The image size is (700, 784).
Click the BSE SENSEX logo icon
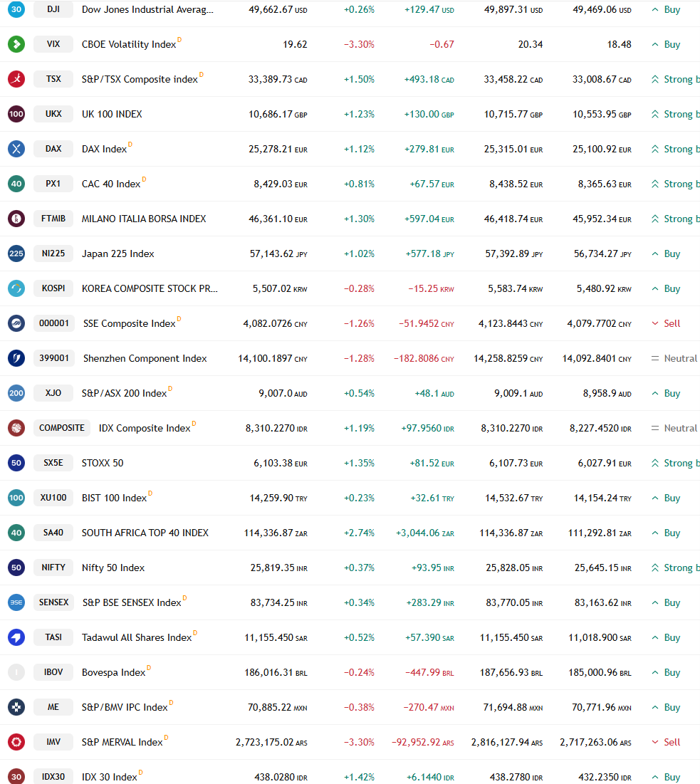click(x=16, y=602)
